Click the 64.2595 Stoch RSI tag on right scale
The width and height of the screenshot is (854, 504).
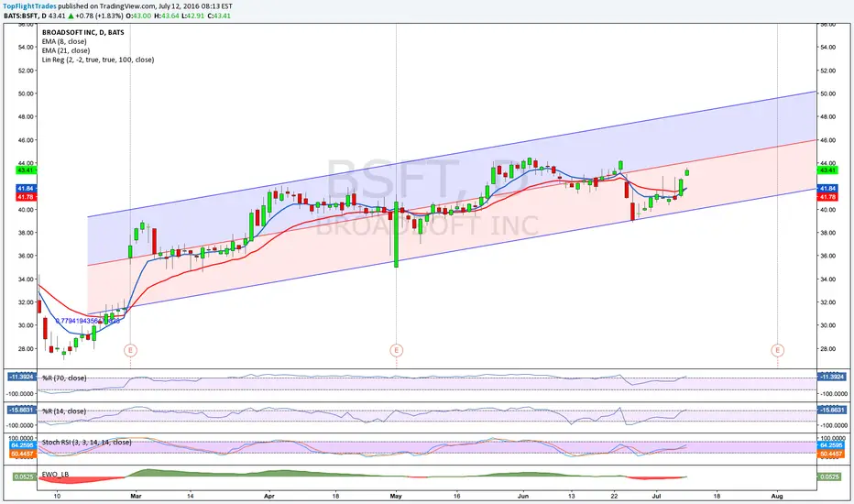(x=831, y=445)
